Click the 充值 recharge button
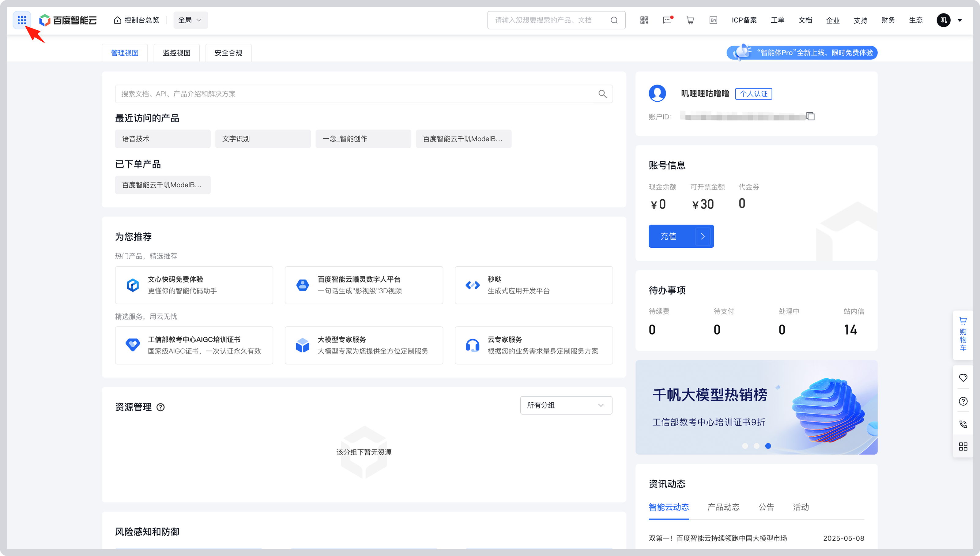This screenshot has height=556, width=980. pos(681,236)
